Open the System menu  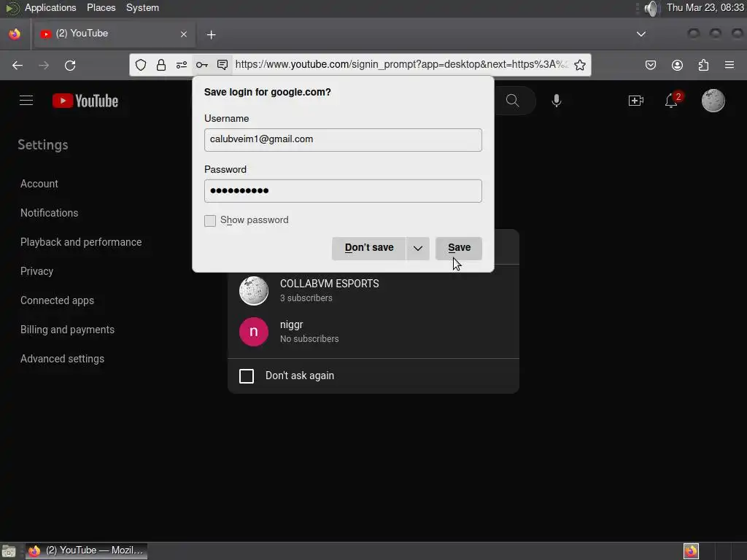(x=142, y=8)
